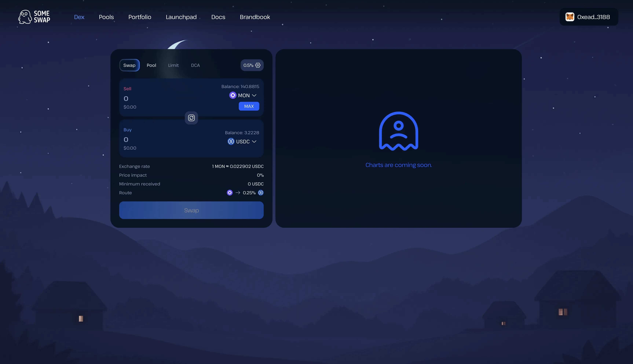
Task: Go to Pools in navigation
Action: (x=106, y=17)
